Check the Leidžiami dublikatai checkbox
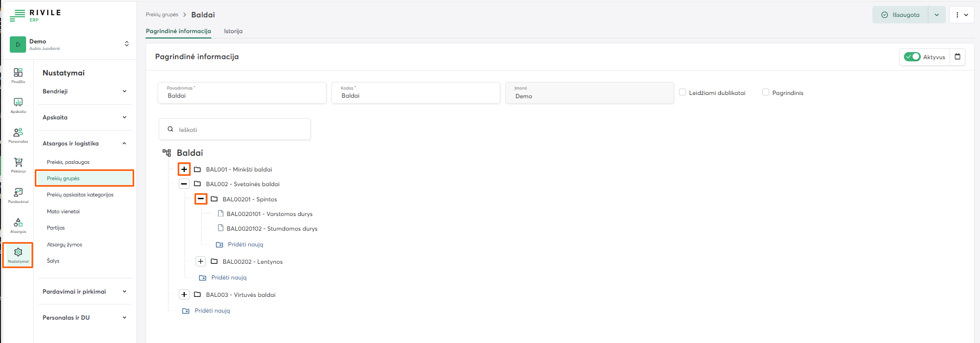980x343 pixels. point(683,92)
